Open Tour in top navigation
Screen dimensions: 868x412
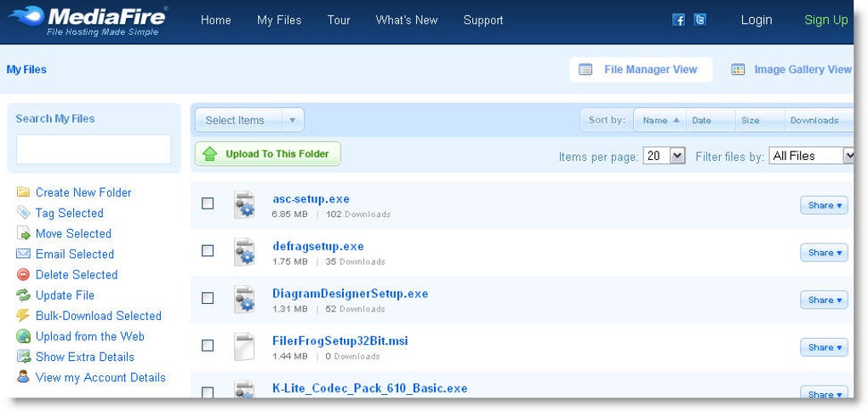pyautogui.click(x=338, y=20)
